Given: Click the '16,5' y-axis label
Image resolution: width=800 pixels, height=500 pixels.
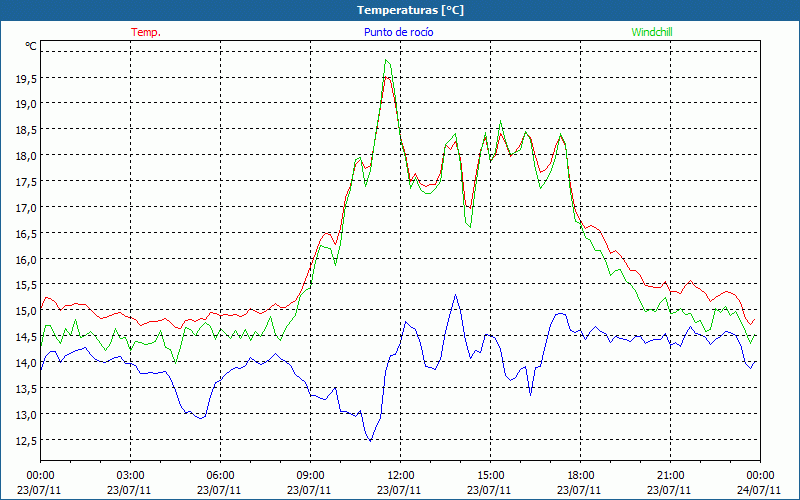Looking at the screenshot, I should coord(27,233).
